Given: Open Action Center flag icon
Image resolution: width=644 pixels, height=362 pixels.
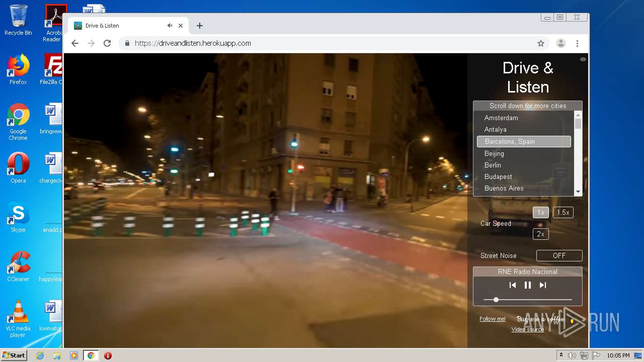Looking at the screenshot, I should [596, 355].
